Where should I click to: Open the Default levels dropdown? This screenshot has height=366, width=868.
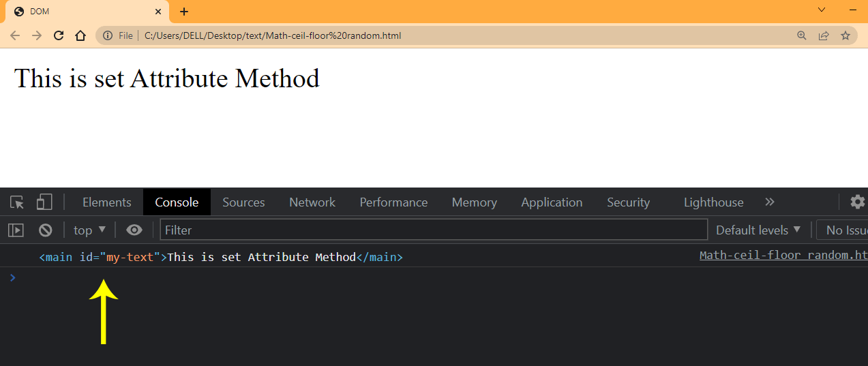point(758,230)
